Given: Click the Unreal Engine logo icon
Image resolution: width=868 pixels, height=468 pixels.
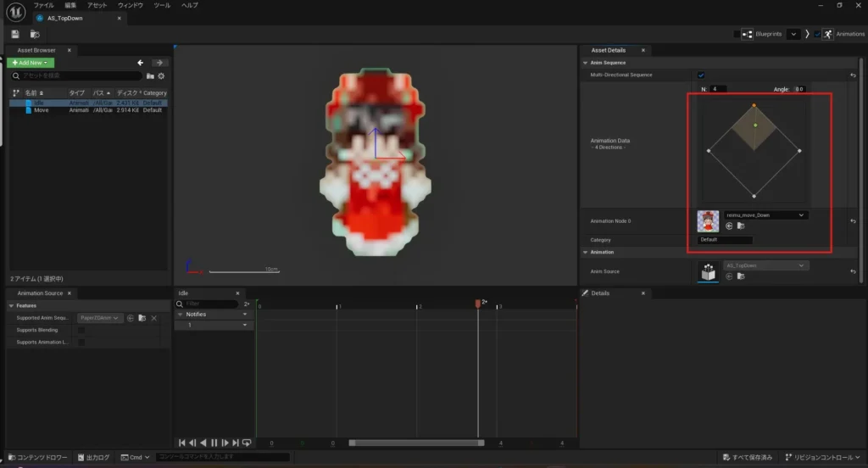Looking at the screenshot, I should coord(15,12).
